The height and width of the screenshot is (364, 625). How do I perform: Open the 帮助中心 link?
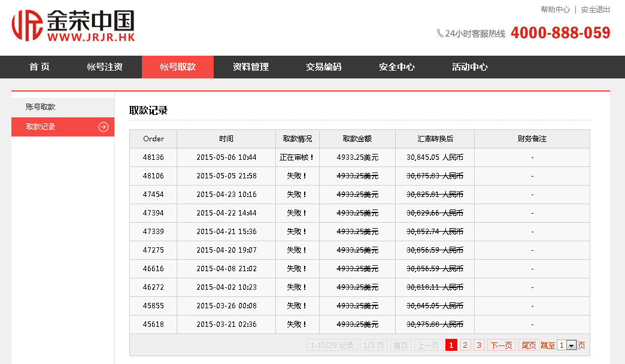pyautogui.click(x=555, y=9)
